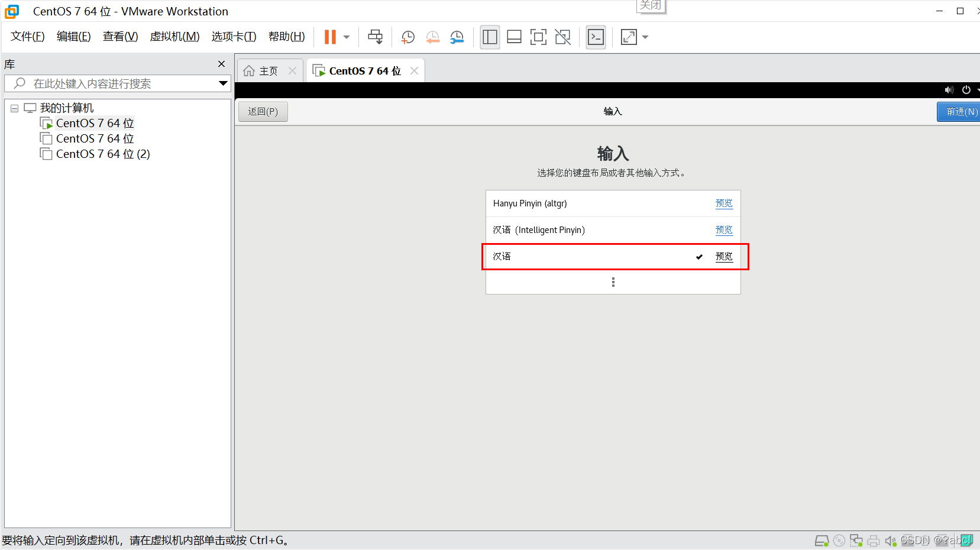Open the guest power menu icon
The height and width of the screenshot is (550, 980).
coord(966,90)
